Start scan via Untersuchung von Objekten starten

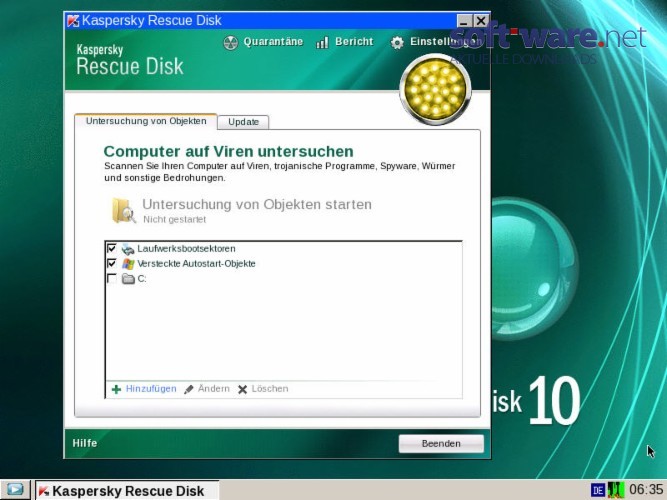pos(257,204)
